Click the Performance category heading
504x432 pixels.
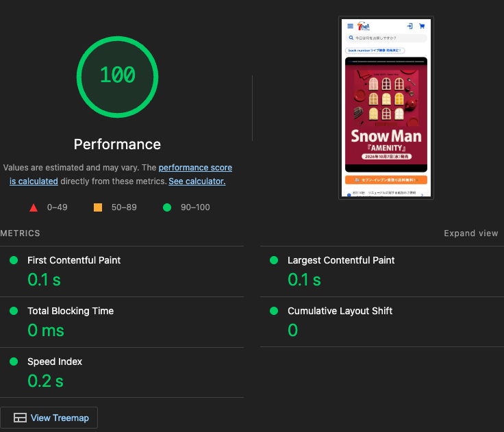[117, 144]
